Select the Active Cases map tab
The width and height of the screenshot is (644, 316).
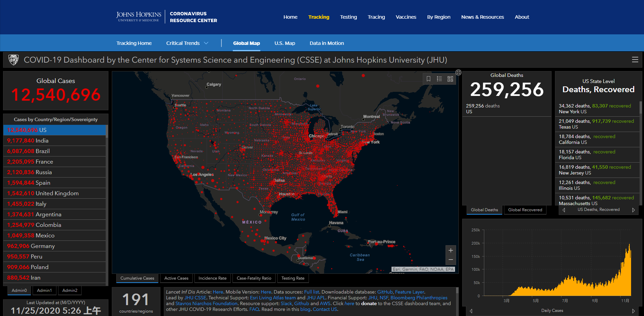coord(176,278)
